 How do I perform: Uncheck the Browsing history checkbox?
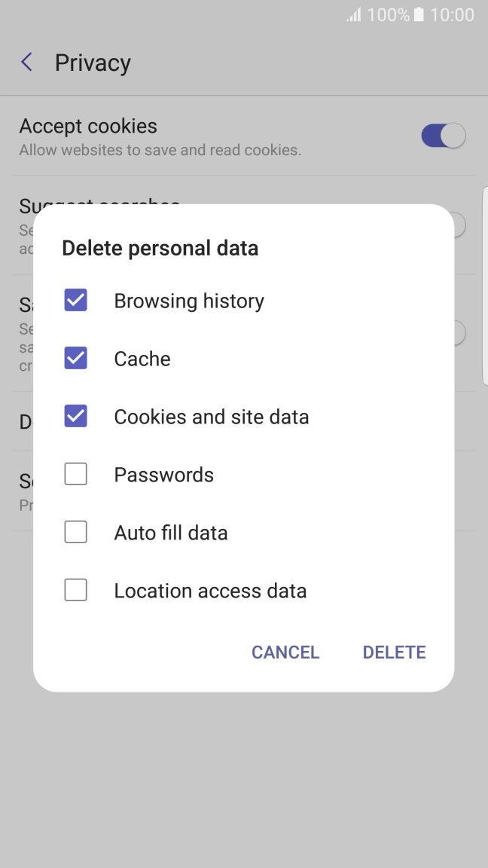75,300
